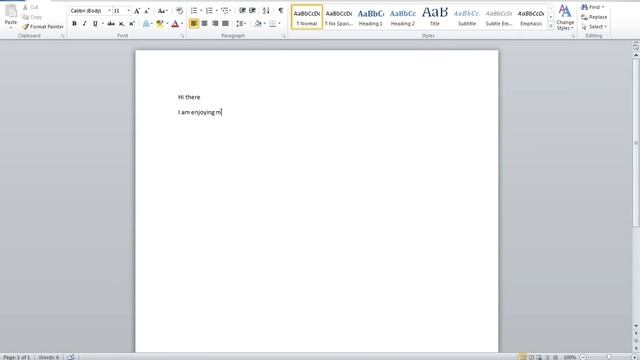Open the font name combo box
This screenshot has height=360, width=640.
tap(90, 11)
